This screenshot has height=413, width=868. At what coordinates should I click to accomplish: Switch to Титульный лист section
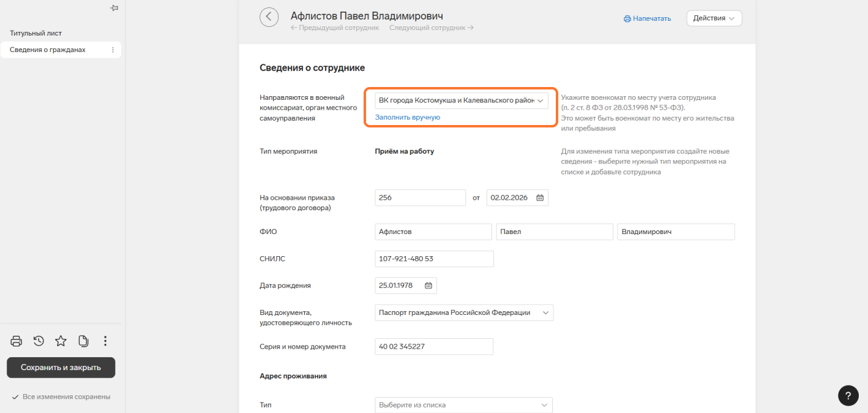pyautogui.click(x=36, y=33)
